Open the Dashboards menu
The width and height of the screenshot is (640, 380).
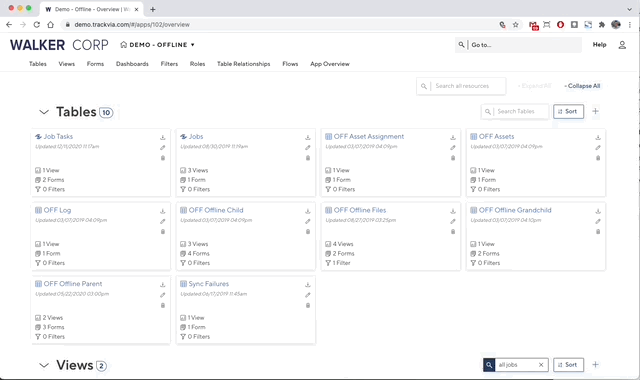pyautogui.click(x=132, y=64)
